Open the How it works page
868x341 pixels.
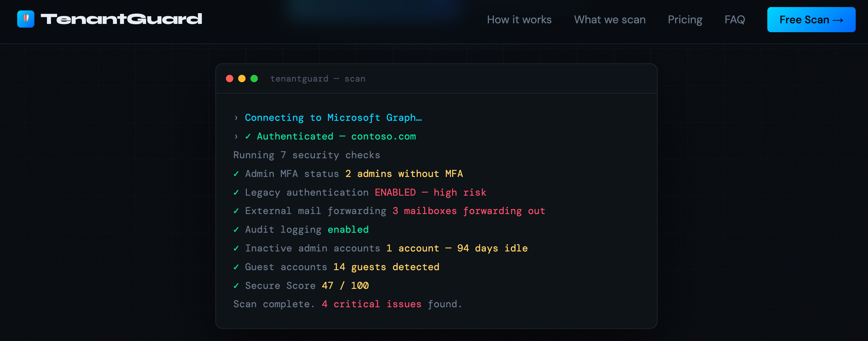coord(519,20)
